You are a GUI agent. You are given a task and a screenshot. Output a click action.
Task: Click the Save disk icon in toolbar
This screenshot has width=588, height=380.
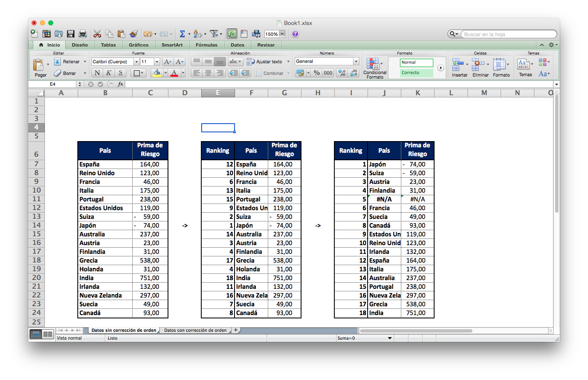click(71, 34)
